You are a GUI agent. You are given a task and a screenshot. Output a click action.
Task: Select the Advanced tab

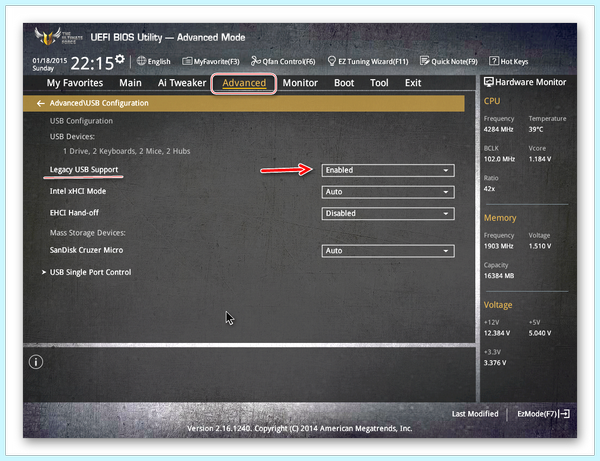click(x=244, y=83)
